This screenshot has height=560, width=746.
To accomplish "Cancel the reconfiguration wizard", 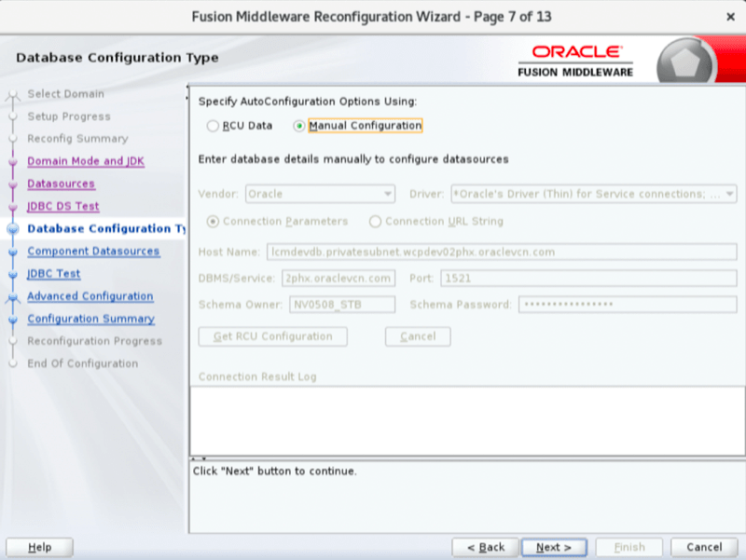I will [x=704, y=547].
